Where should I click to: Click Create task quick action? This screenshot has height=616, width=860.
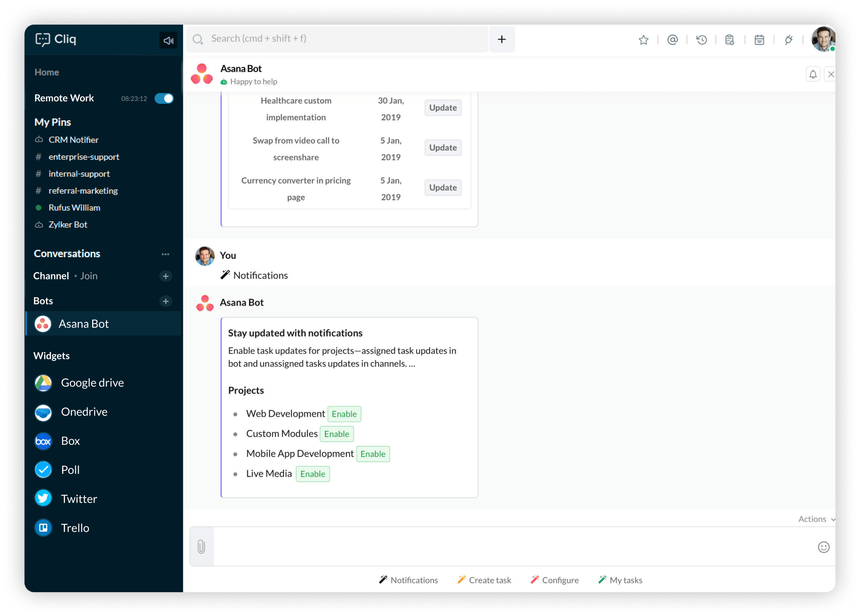[484, 580]
